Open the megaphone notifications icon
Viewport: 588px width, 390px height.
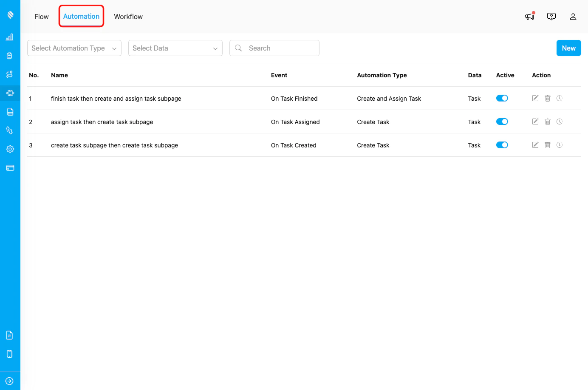tap(529, 17)
